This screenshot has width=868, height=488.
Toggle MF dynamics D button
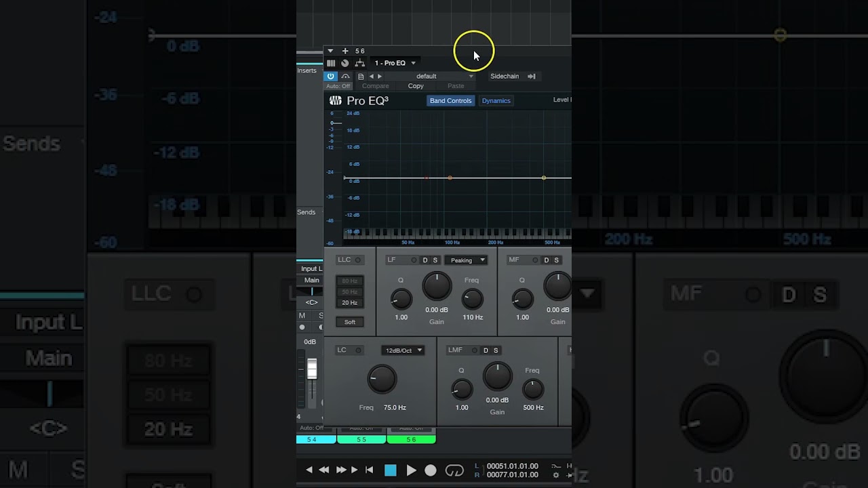pyautogui.click(x=547, y=260)
